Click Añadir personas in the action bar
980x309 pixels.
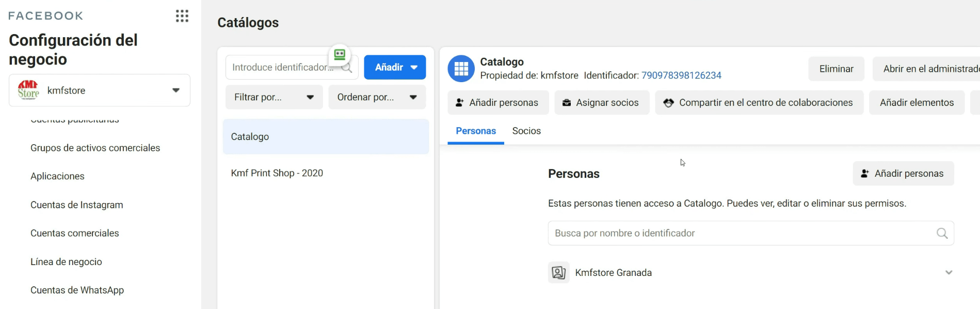497,102
